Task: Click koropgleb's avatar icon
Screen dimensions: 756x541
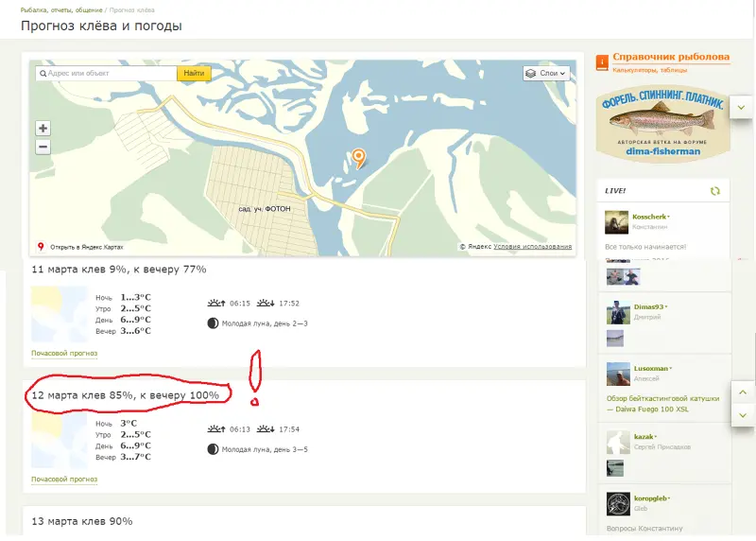Action: tap(617, 503)
